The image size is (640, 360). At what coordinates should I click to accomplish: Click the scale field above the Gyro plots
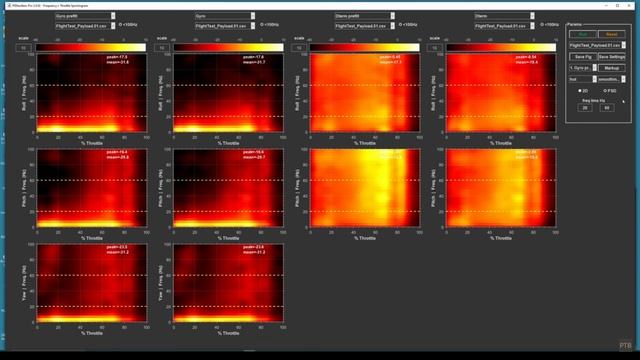[x=162, y=48]
